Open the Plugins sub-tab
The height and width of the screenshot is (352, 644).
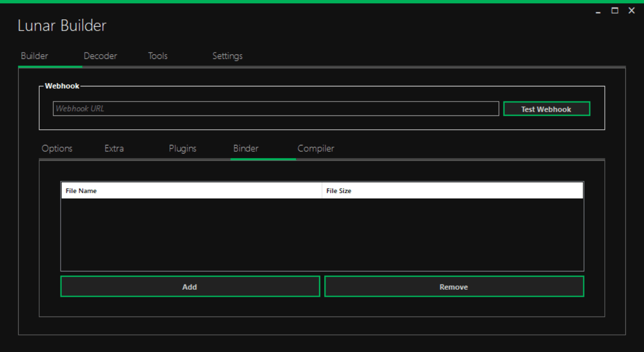(182, 149)
